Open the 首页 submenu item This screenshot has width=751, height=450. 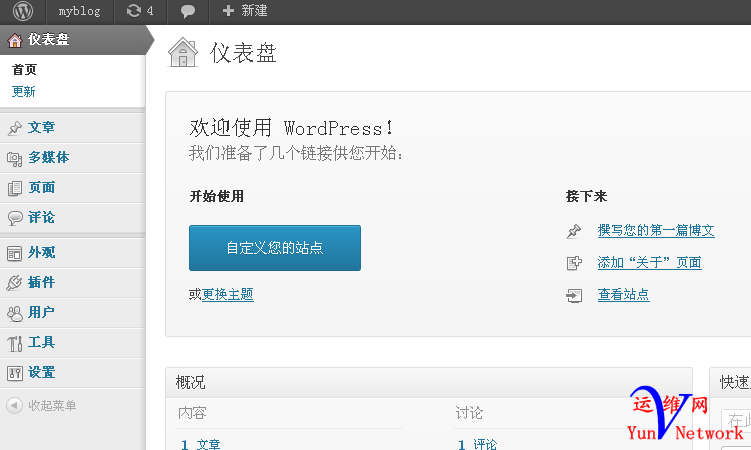coord(24,70)
